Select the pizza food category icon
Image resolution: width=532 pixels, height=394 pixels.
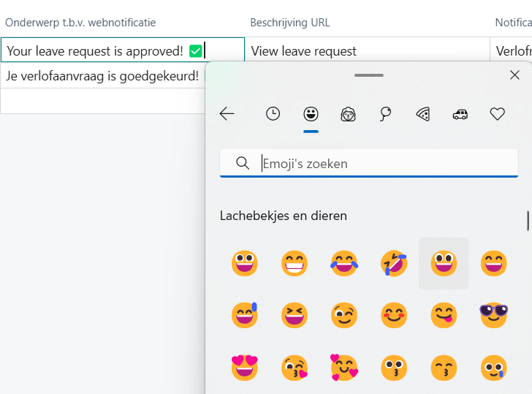pos(423,114)
